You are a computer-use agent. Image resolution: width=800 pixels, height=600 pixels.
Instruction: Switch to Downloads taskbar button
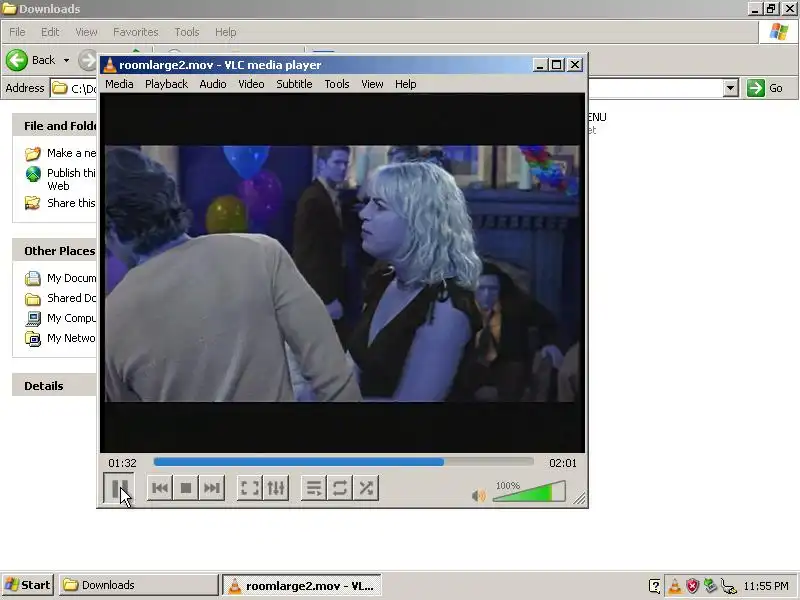(138, 585)
